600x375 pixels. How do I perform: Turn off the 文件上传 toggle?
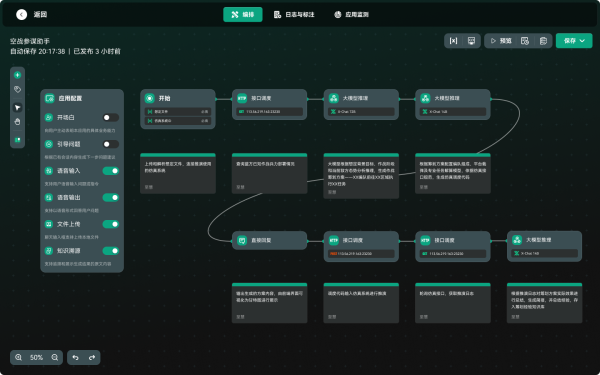(x=111, y=224)
